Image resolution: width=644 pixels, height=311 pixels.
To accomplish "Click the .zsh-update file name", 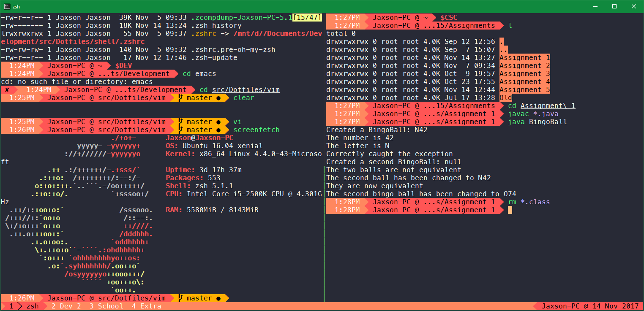I will tap(214, 58).
